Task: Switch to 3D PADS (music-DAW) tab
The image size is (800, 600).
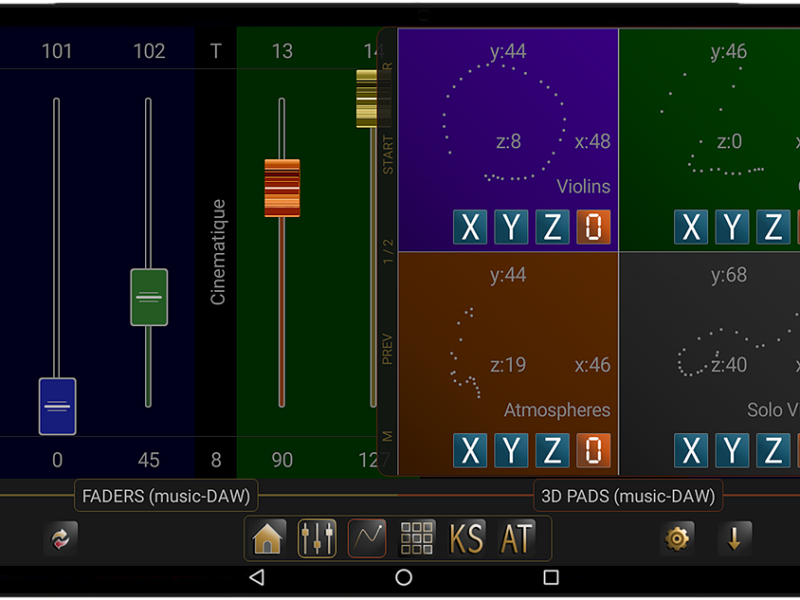Action: pos(628,495)
